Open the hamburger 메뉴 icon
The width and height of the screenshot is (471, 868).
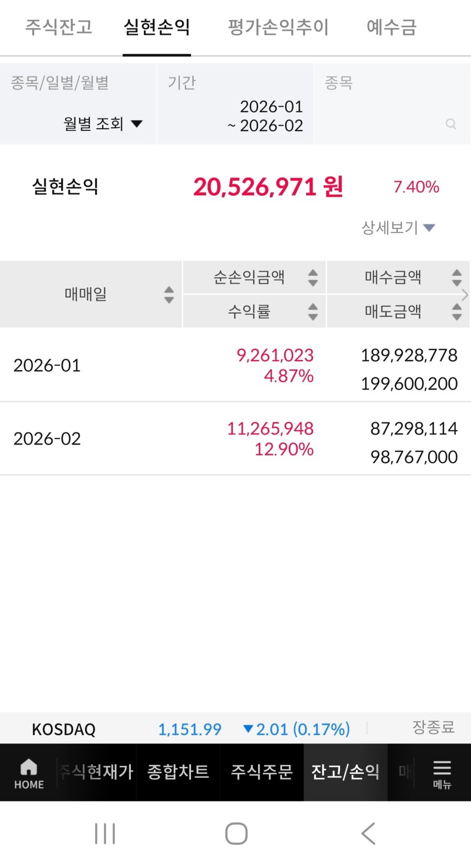pyautogui.click(x=442, y=773)
